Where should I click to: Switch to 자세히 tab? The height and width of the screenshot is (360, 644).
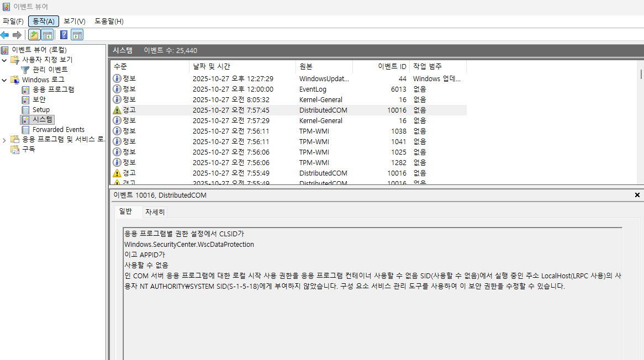point(155,212)
